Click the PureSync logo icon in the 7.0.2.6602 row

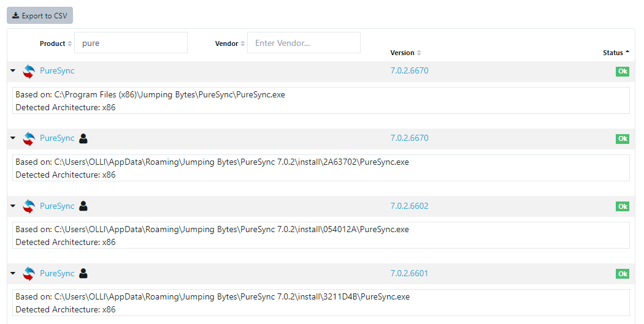[x=29, y=206]
